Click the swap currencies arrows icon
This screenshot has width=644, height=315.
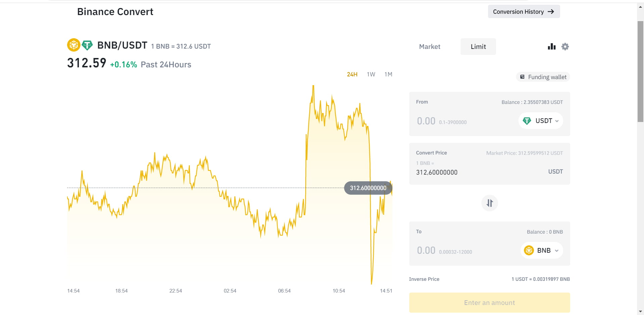(490, 203)
